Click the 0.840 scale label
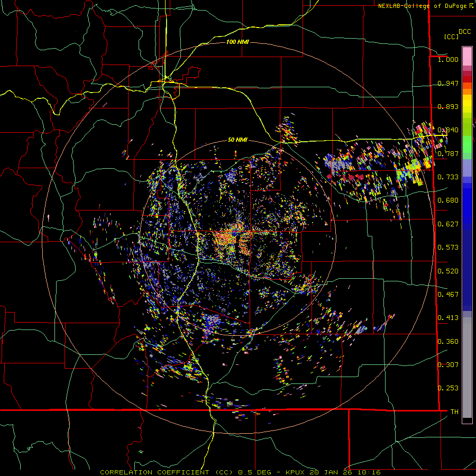This screenshot has width=476, height=476. [448, 130]
